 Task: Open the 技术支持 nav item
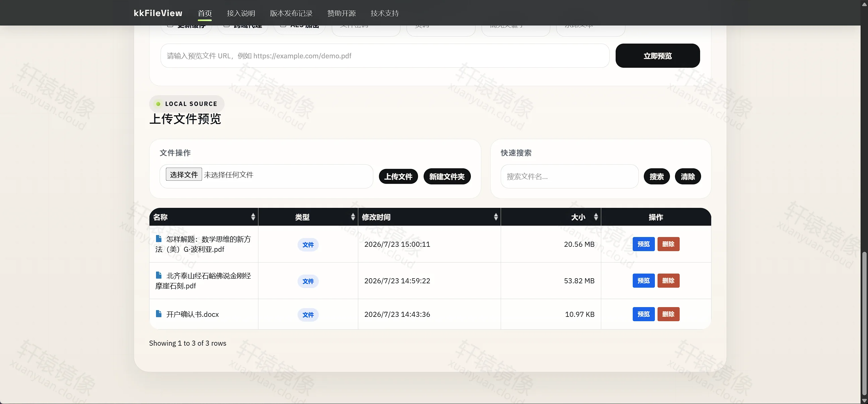coord(384,13)
